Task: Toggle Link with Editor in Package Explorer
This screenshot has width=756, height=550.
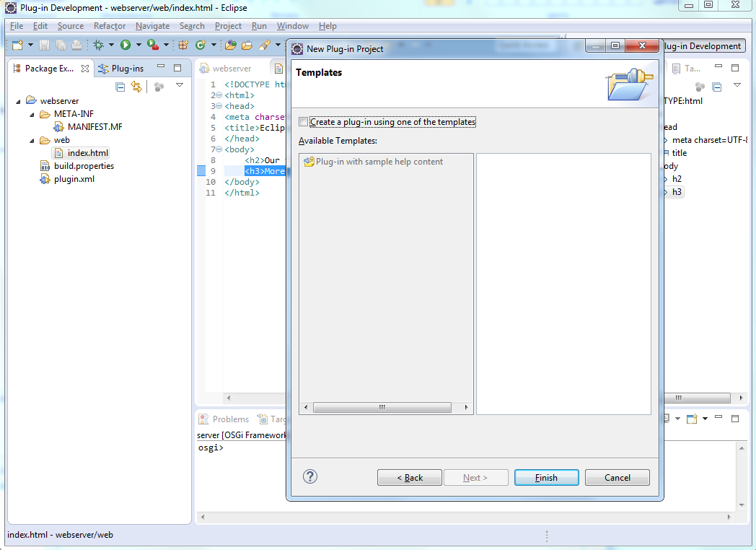Action: (136, 87)
